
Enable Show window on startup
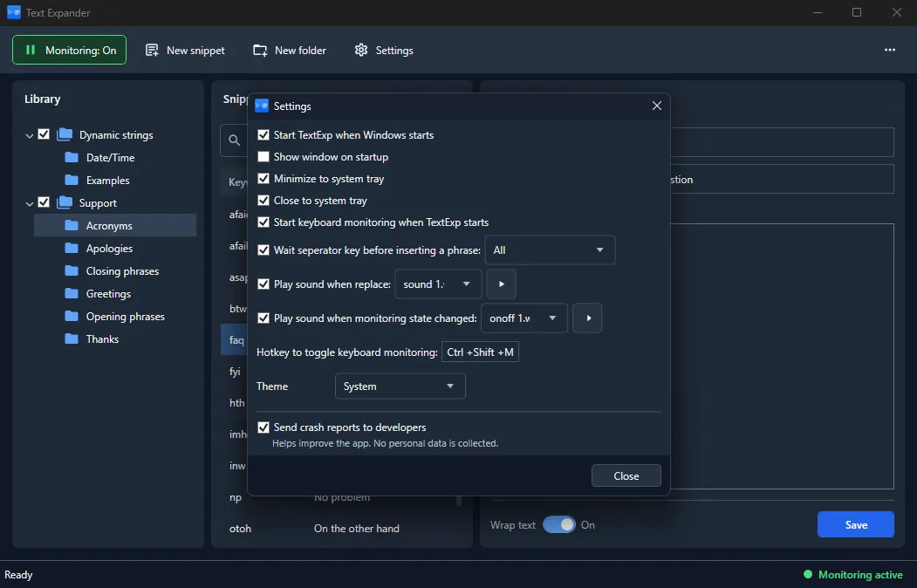263,157
